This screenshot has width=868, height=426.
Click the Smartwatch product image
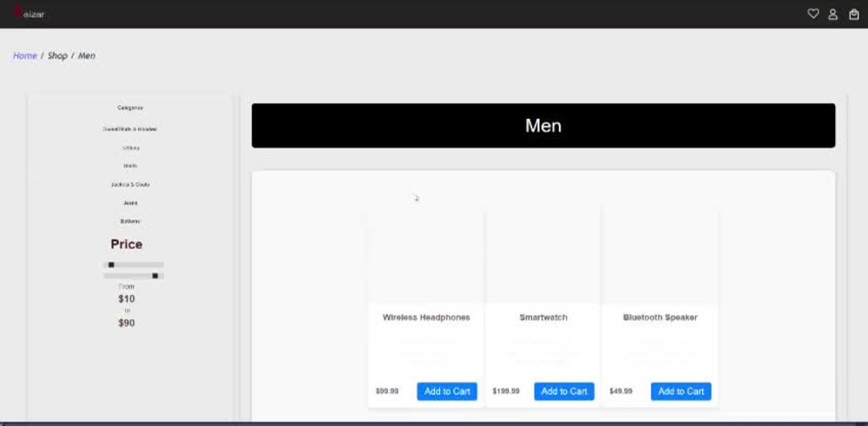[543, 256]
